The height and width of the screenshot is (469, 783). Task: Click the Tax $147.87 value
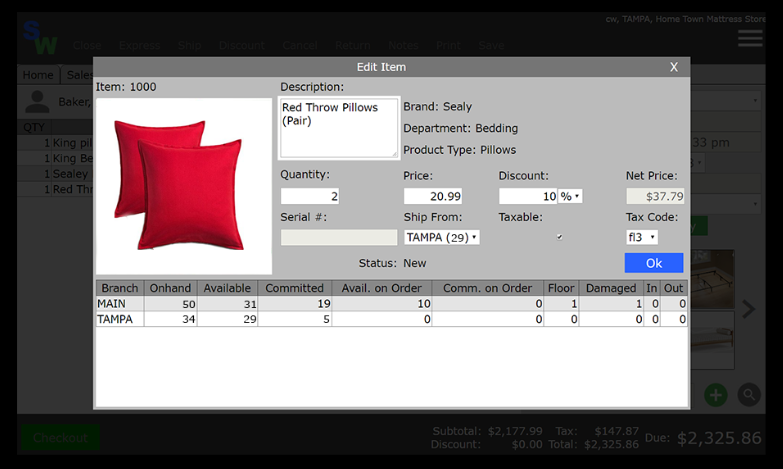point(616,431)
